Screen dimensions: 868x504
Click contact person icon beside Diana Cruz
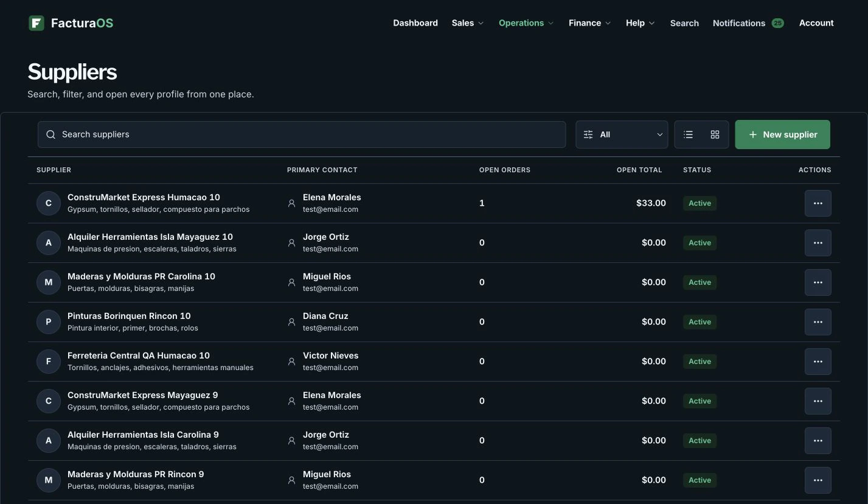tap(291, 322)
